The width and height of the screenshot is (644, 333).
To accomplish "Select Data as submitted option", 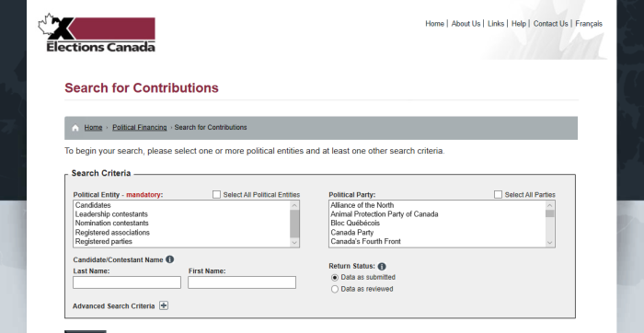I will 334,278.
